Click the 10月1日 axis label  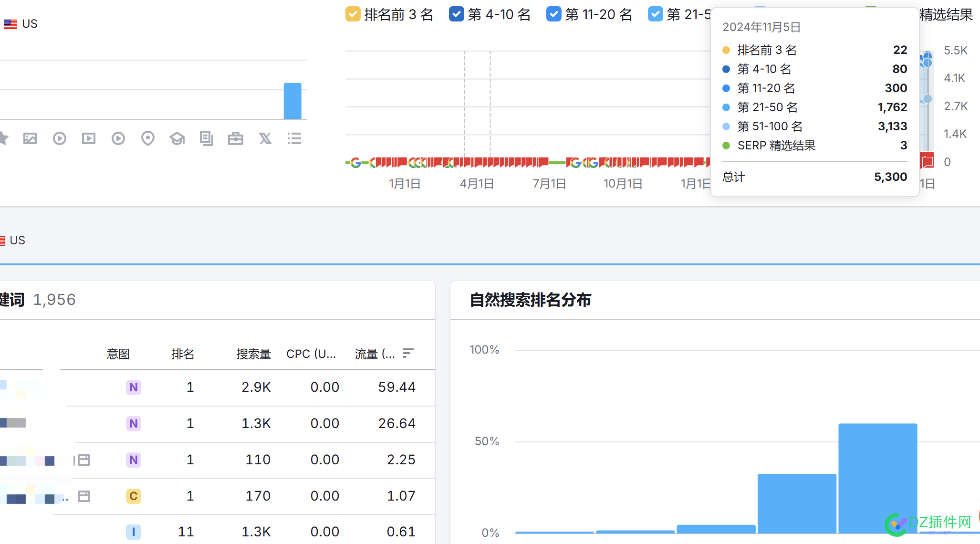pyautogui.click(x=623, y=184)
